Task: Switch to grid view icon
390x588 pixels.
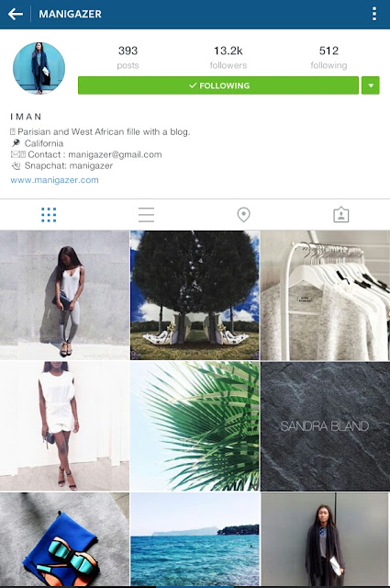Action: (49, 215)
